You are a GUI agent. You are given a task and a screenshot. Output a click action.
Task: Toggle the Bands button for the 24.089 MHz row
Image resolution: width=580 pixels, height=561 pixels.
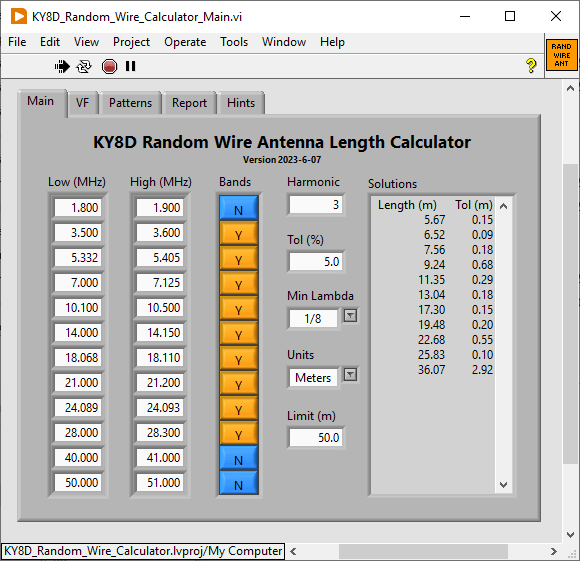point(239,408)
